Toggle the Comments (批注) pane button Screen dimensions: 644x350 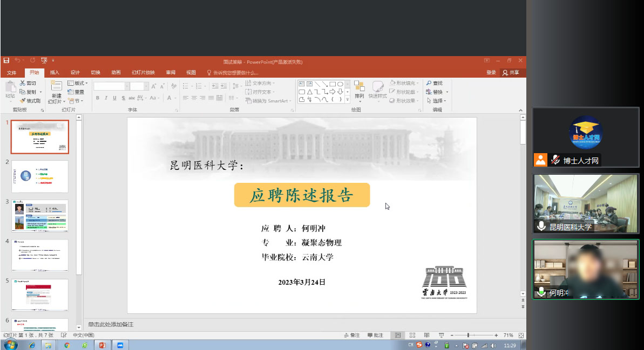[x=375, y=335]
